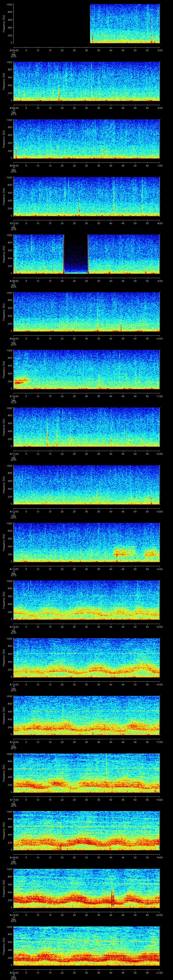Click the vertical spike near 38 seconds in 8:17 spectrogram
173x980 pixels.
pyautogui.click(x=106, y=764)
